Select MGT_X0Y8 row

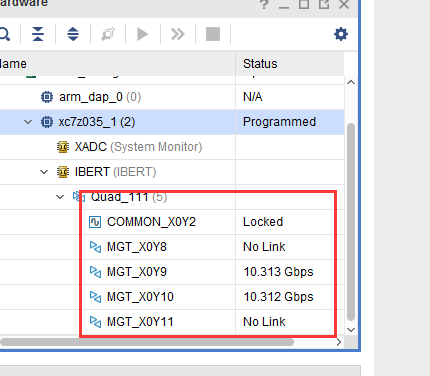172,247
